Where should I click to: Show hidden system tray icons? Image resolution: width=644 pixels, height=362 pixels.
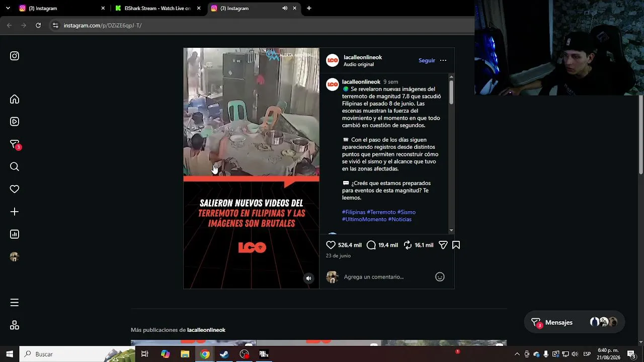[x=517, y=354]
